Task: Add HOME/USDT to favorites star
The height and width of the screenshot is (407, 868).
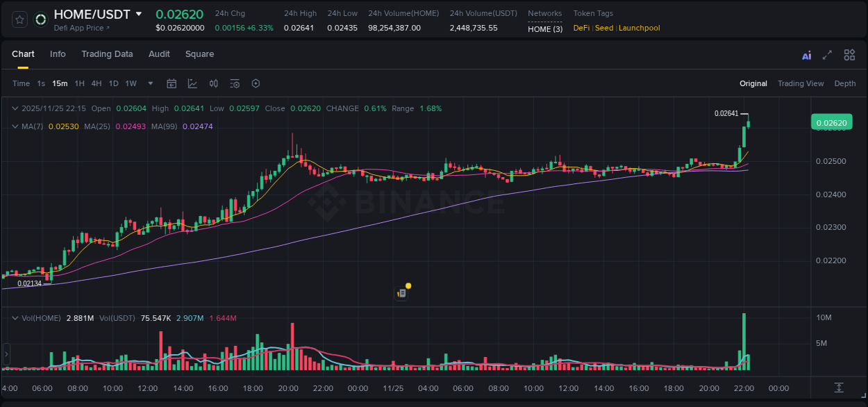Action: coord(18,19)
